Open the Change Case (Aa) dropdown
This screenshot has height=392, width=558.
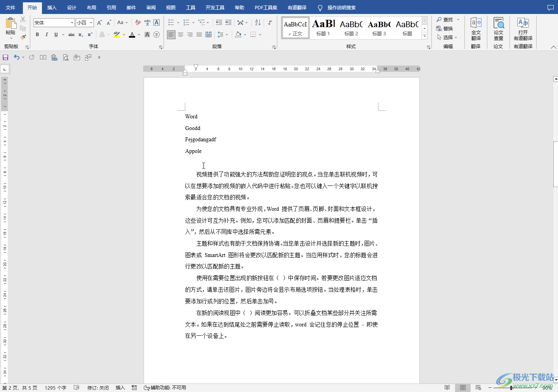pyautogui.click(x=122, y=23)
